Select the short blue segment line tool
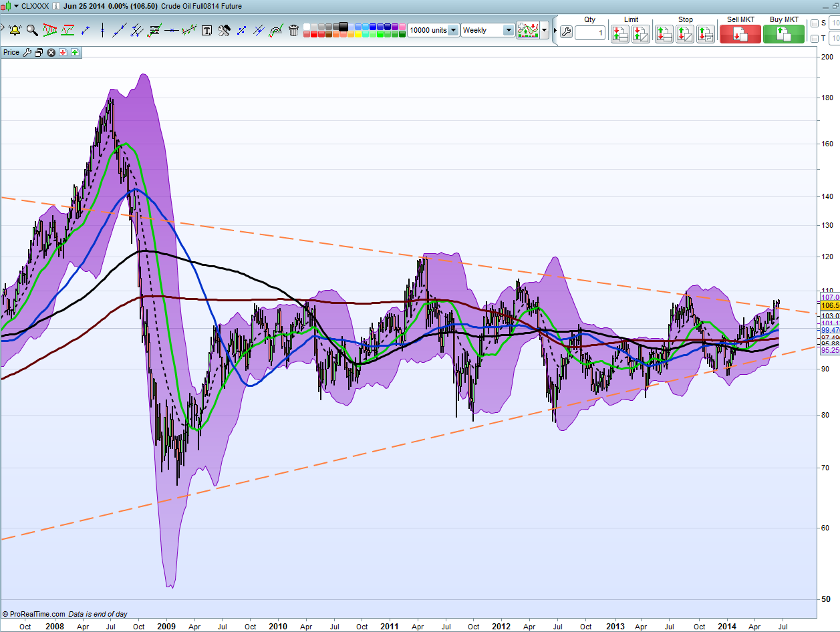 coord(86,30)
